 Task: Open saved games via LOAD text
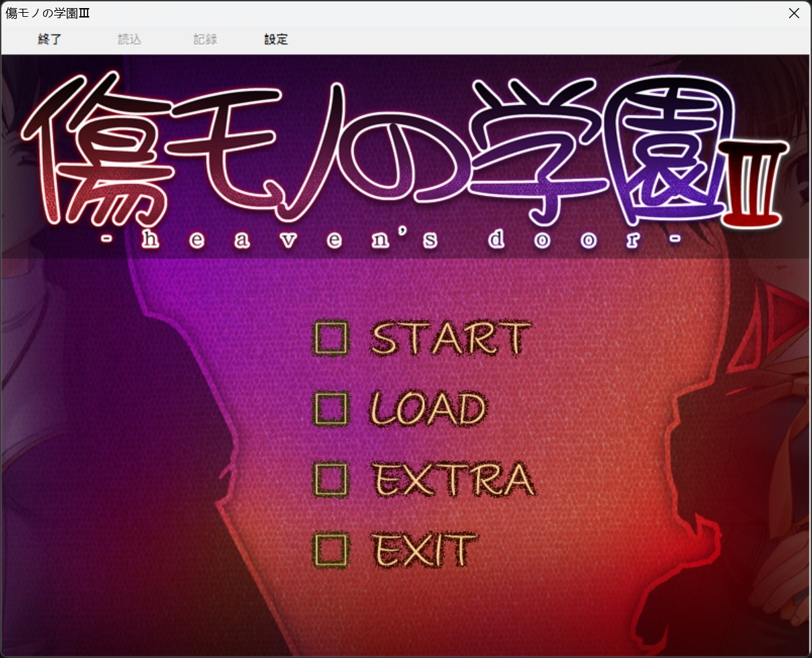click(x=428, y=409)
